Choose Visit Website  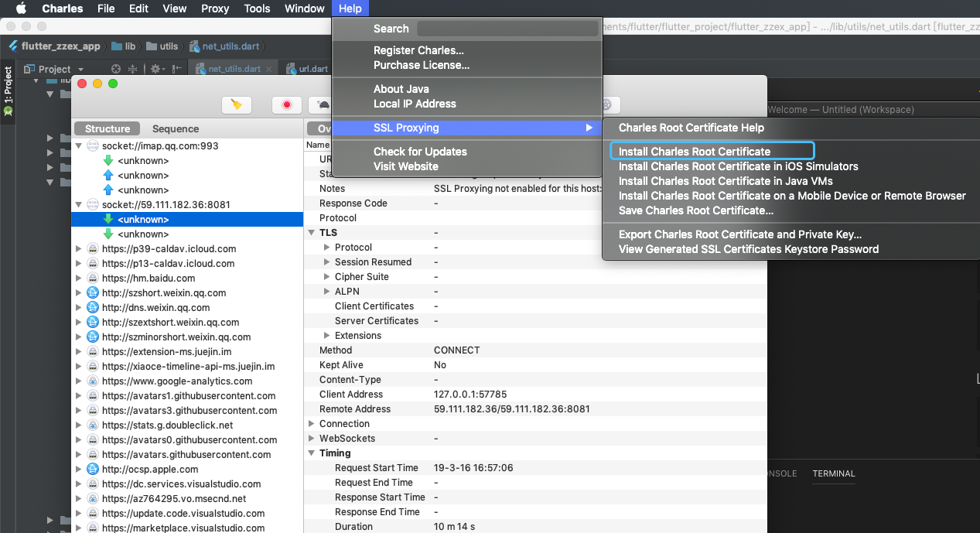406,166
